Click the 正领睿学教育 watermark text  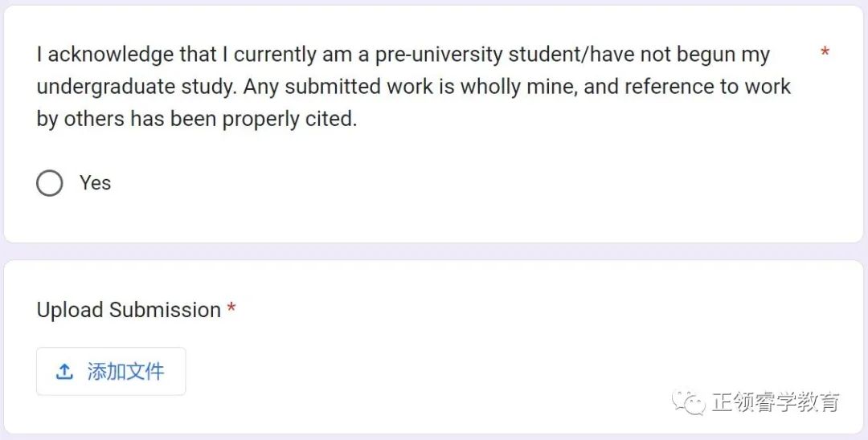pyautogui.click(x=776, y=401)
